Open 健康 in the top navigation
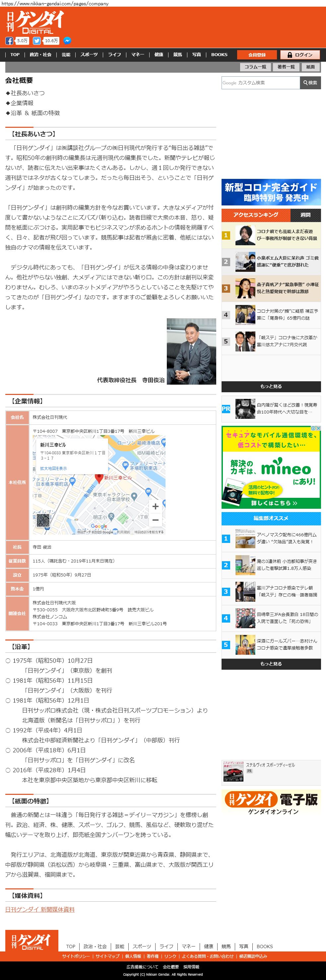The width and height of the screenshot is (326, 980). pyautogui.click(x=159, y=55)
